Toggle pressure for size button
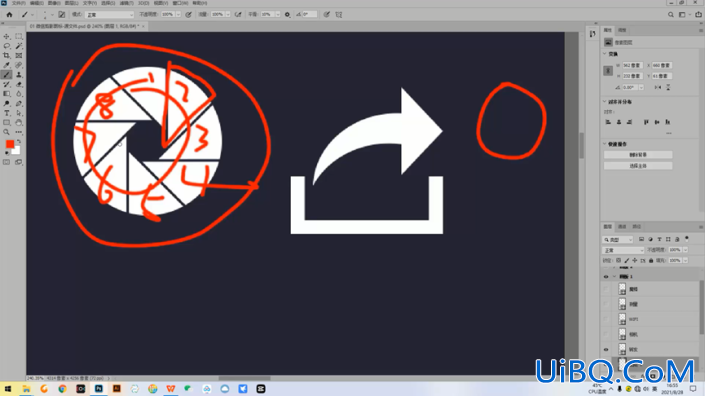Viewport: 705px width, 396px height. click(326, 14)
